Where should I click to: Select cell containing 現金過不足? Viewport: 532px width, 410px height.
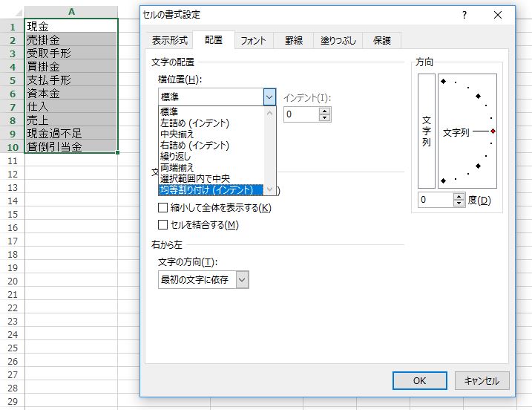pos(71,133)
